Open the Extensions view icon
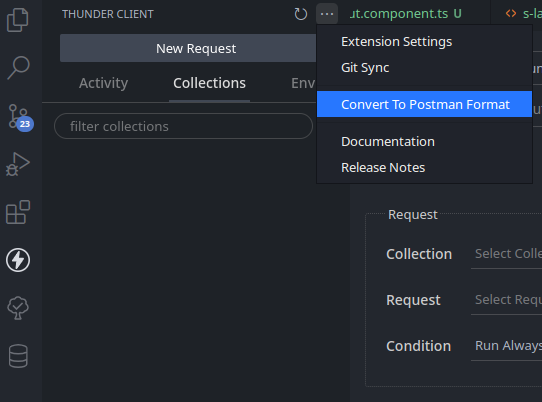 (18, 212)
